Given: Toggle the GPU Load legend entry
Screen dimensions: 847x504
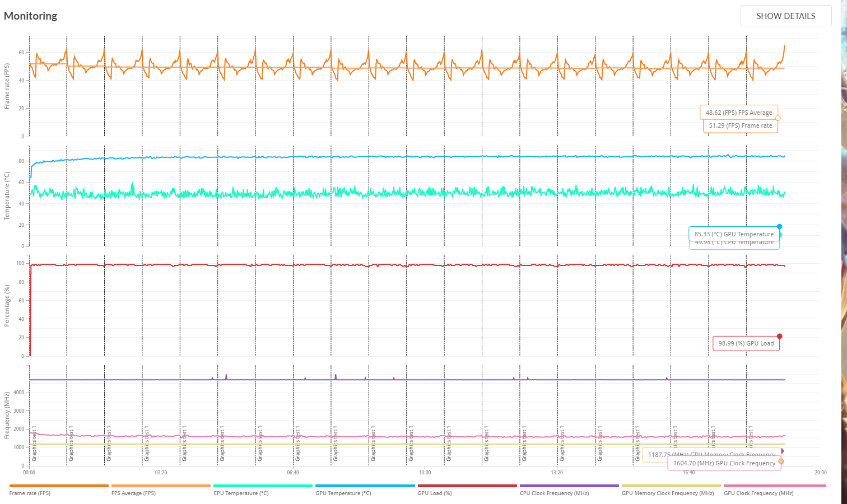Looking at the screenshot, I should [435, 493].
